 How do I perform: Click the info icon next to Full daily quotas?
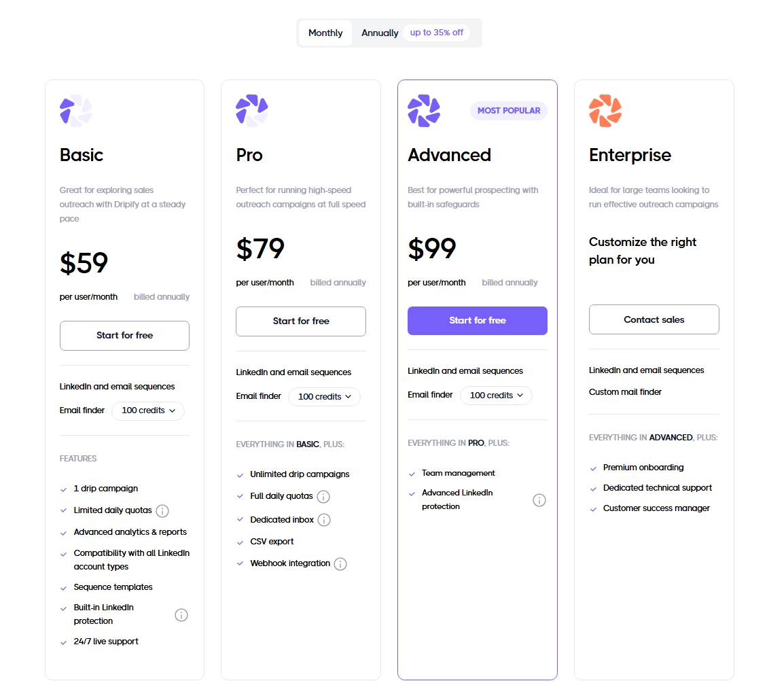point(324,497)
